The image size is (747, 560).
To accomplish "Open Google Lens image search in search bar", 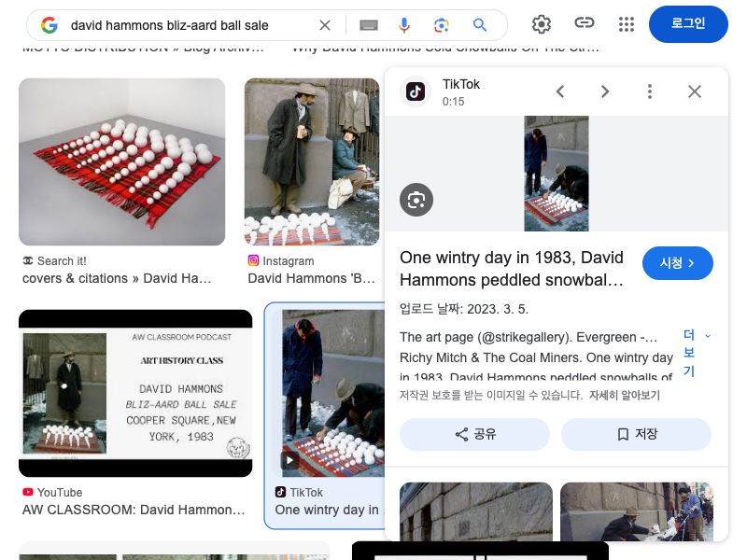I will (x=441, y=25).
